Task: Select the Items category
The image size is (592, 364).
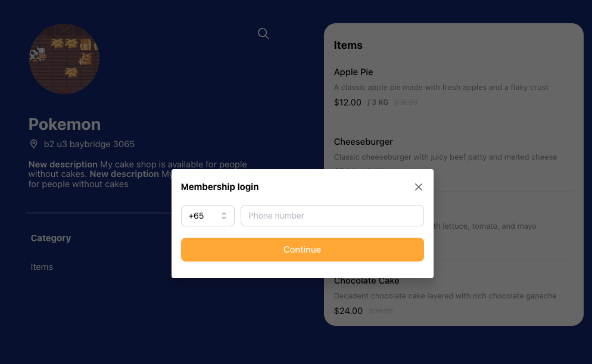Action: coord(42,266)
